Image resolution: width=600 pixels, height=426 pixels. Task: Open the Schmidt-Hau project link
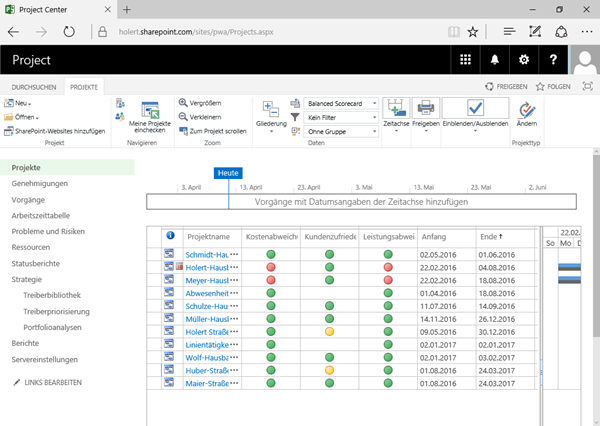pos(207,255)
